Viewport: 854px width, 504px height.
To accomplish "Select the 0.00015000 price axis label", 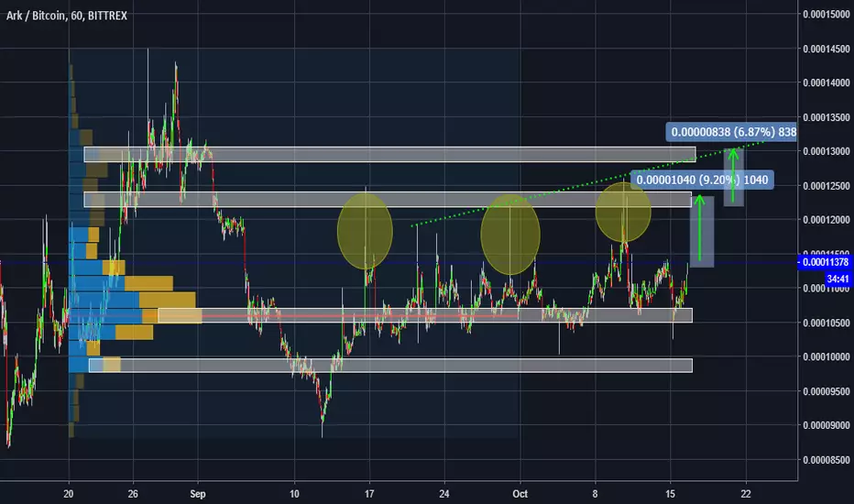I will click(827, 14).
